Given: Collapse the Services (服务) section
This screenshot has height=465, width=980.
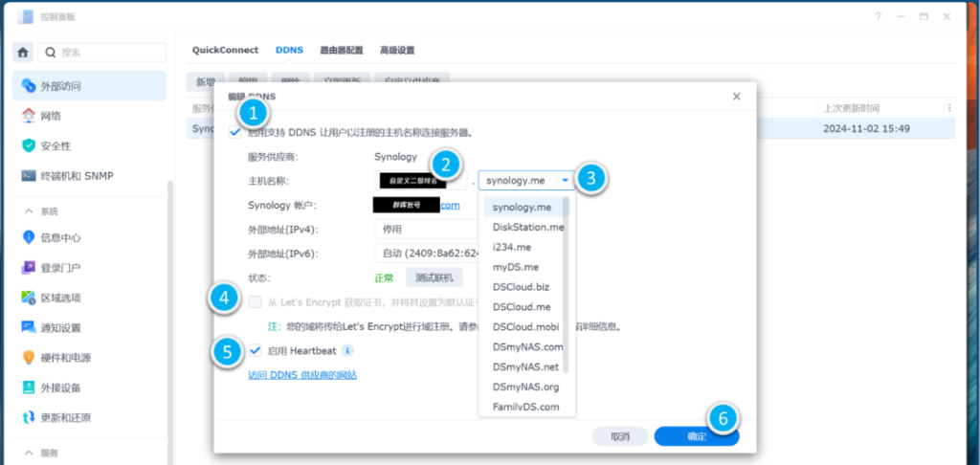Looking at the screenshot, I should click(x=29, y=453).
